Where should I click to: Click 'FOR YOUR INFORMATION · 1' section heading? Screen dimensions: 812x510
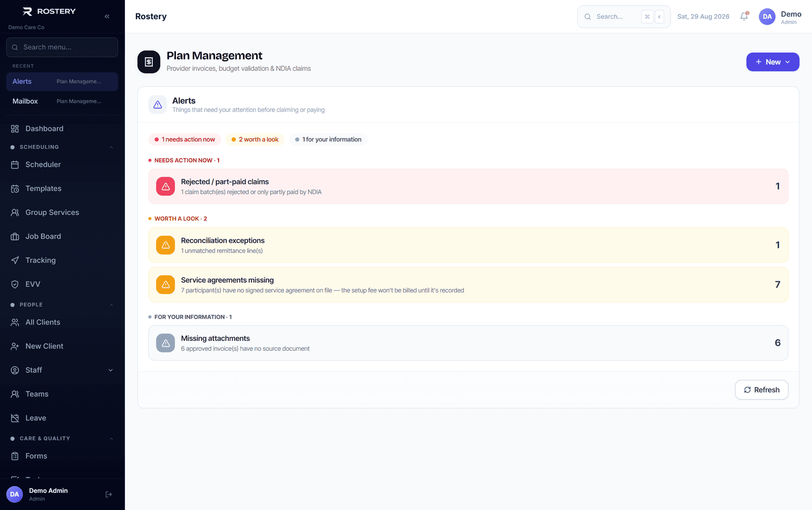coord(193,317)
